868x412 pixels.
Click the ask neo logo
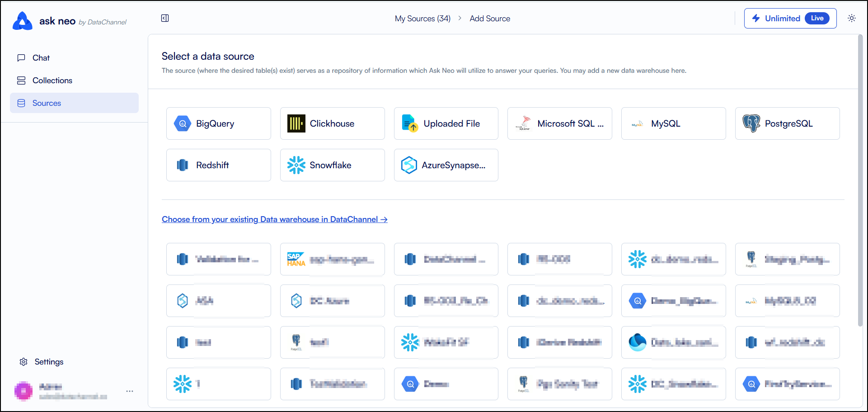[x=23, y=21]
